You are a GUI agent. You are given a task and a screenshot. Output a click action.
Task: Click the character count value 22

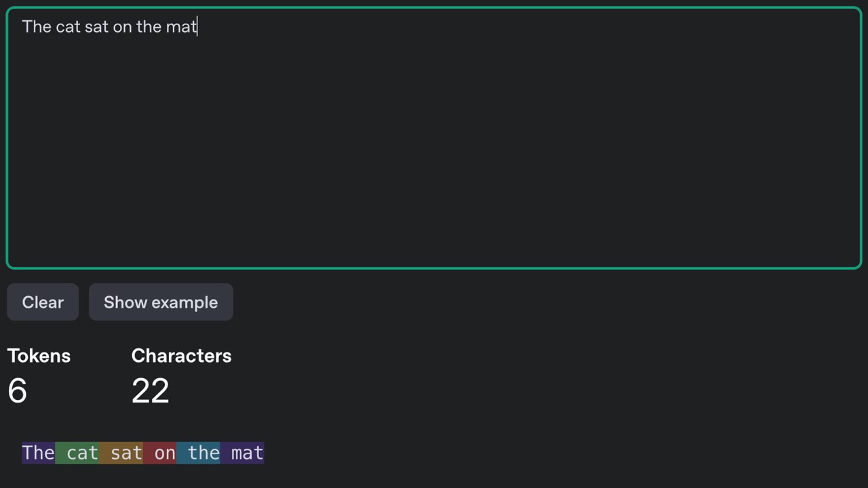click(x=150, y=391)
